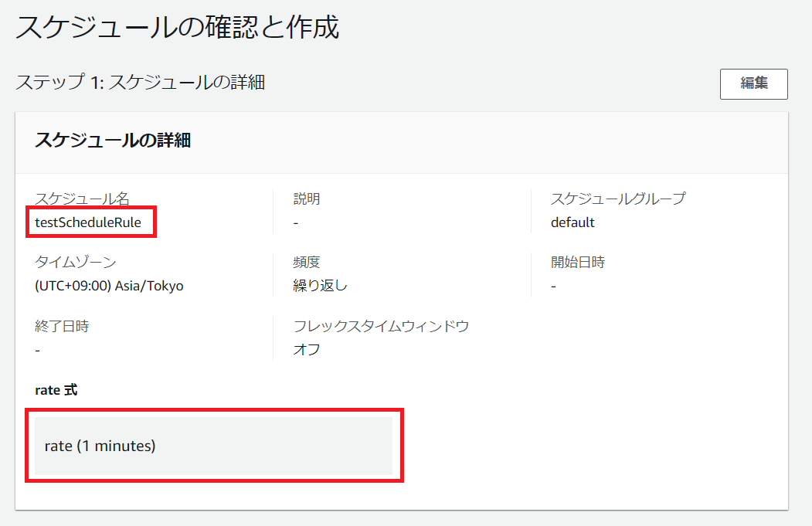Screen dimensions: 812x526
Task: Click the スケジュールの詳細 panel header
Action: [x=113, y=140]
